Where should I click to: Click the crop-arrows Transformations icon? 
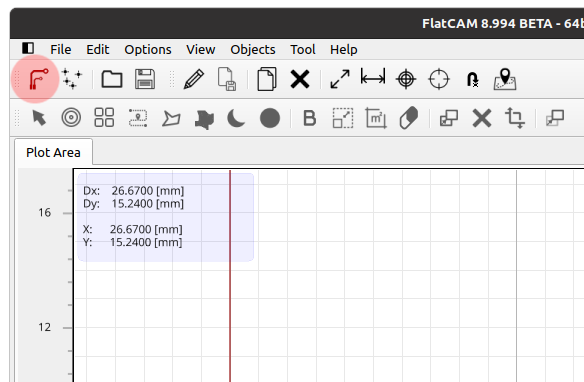pyautogui.click(x=515, y=118)
